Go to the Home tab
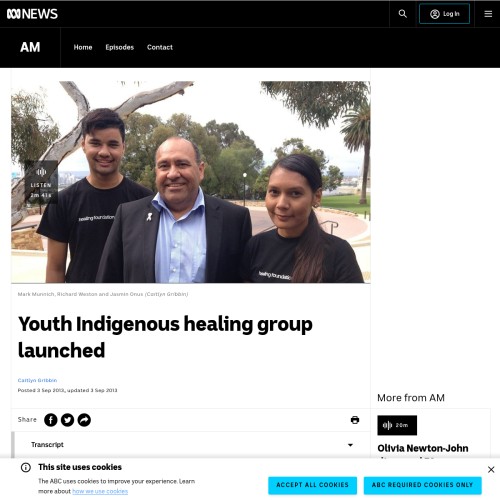This screenshot has width=500, height=500. click(83, 47)
